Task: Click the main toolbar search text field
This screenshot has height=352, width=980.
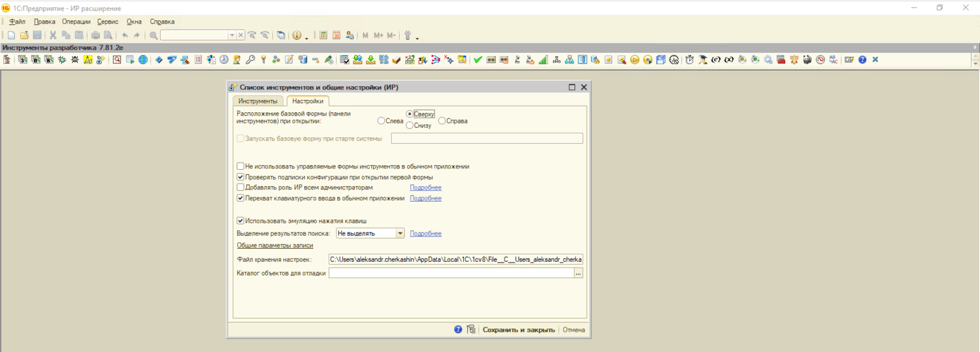Action: pos(194,35)
